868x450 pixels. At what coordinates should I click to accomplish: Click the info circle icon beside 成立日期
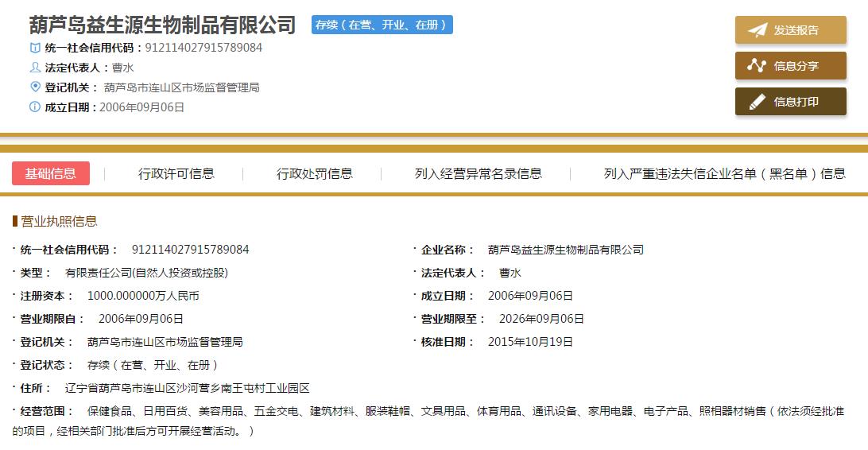click(35, 107)
